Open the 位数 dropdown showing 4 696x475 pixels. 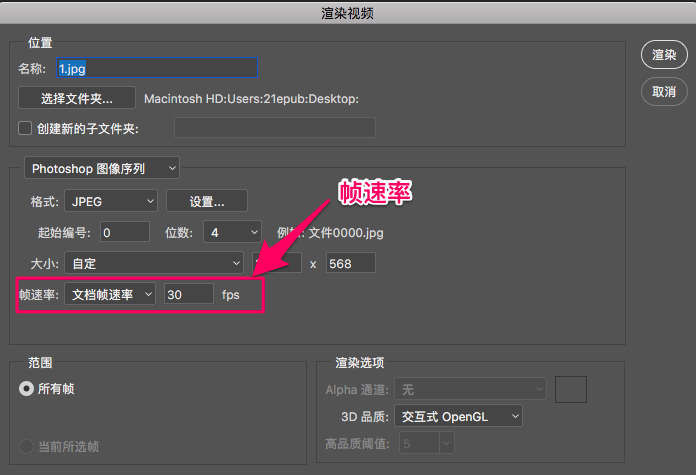point(233,232)
